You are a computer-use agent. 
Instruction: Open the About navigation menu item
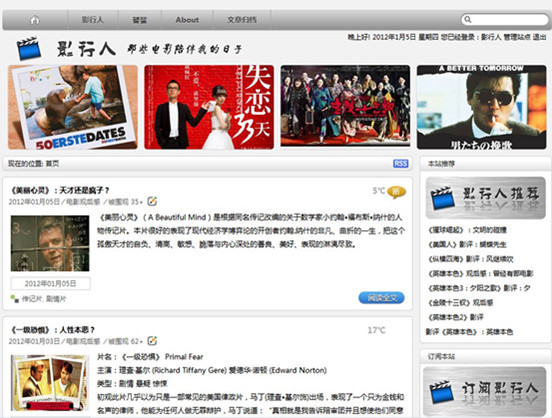click(x=187, y=20)
